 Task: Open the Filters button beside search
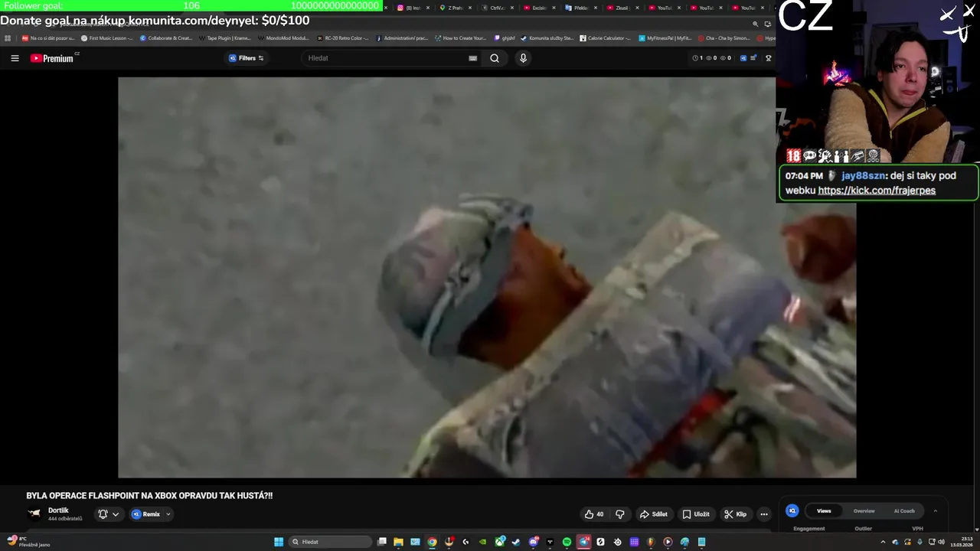click(246, 58)
